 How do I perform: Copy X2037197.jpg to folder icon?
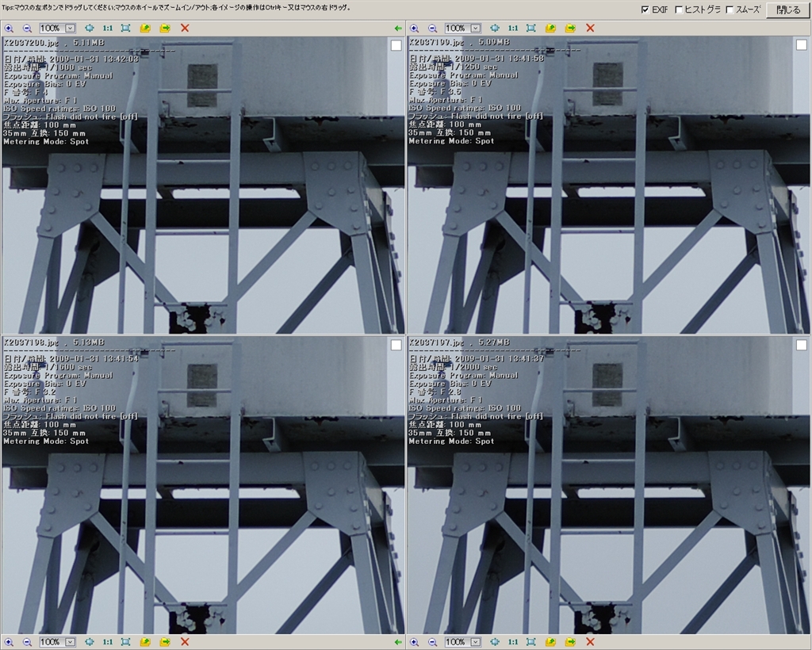550,642
